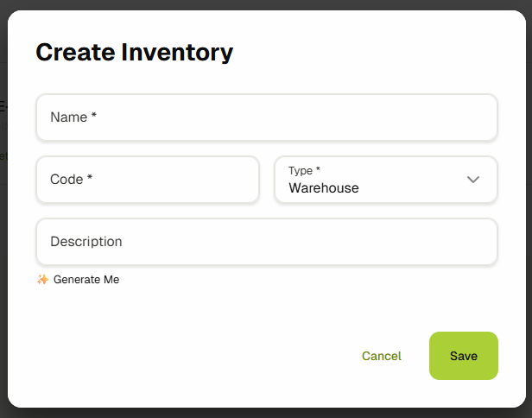Image resolution: width=532 pixels, height=418 pixels.
Task: Click the sparkle icon beside Generate Me
Action: pos(42,280)
